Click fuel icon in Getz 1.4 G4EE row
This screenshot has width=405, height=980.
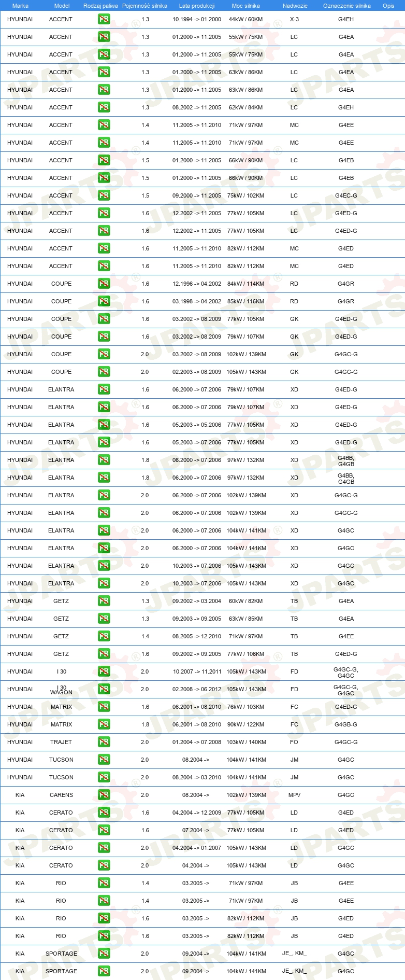tap(104, 636)
